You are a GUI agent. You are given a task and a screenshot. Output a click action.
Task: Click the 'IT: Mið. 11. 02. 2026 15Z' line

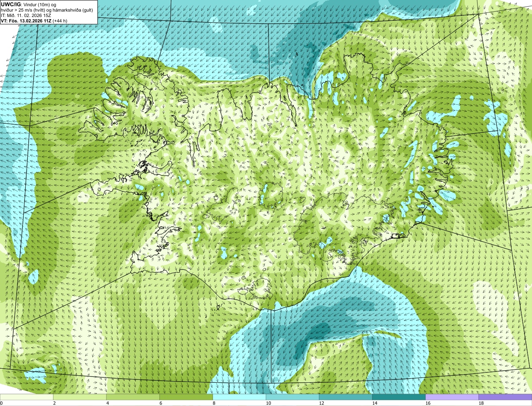click(x=26, y=15)
